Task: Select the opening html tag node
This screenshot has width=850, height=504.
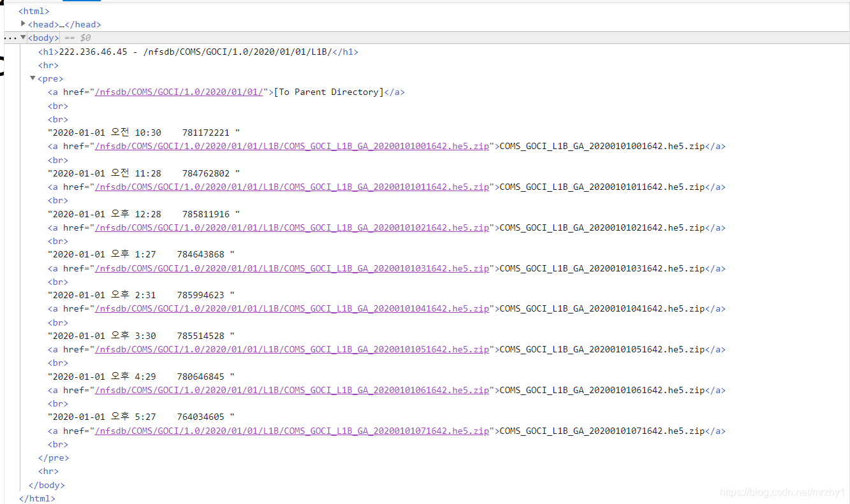Action: pyautogui.click(x=34, y=11)
